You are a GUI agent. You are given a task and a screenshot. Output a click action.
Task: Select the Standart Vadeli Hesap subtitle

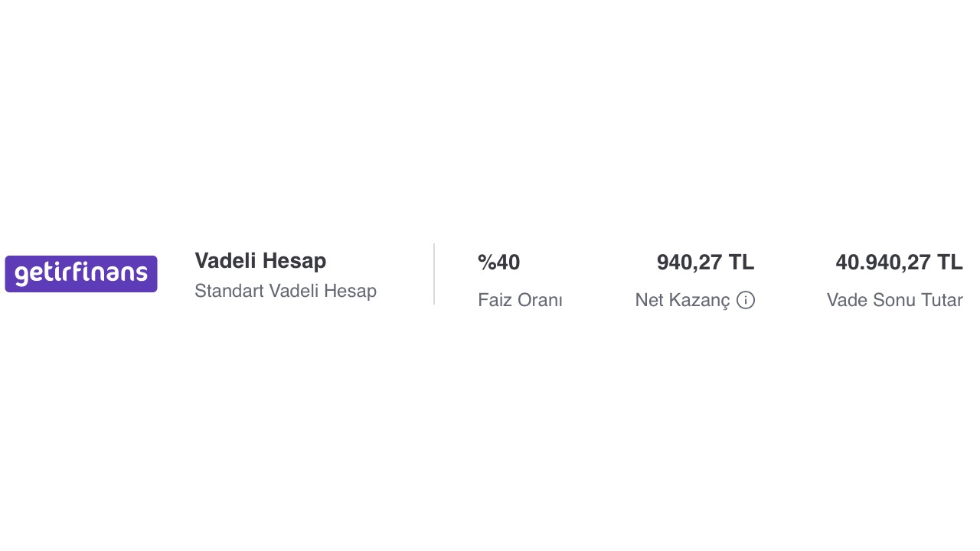click(286, 291)
